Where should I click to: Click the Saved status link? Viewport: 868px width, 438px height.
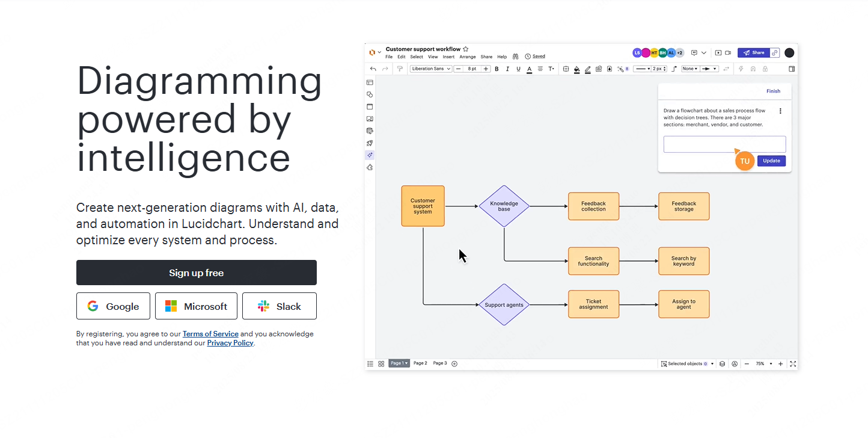[539, 57]
